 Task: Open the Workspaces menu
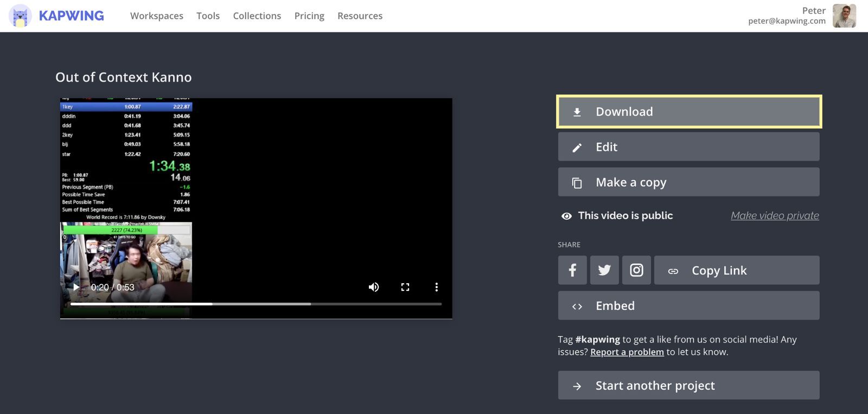tap(157, 16)
